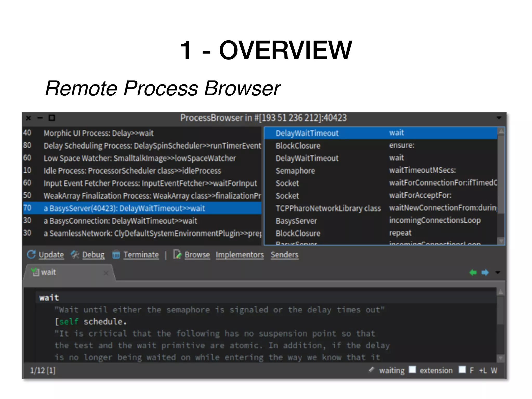Click the 1/12 [1] status indicator
Screen dimensions: 532x399
tap(43, 370)
